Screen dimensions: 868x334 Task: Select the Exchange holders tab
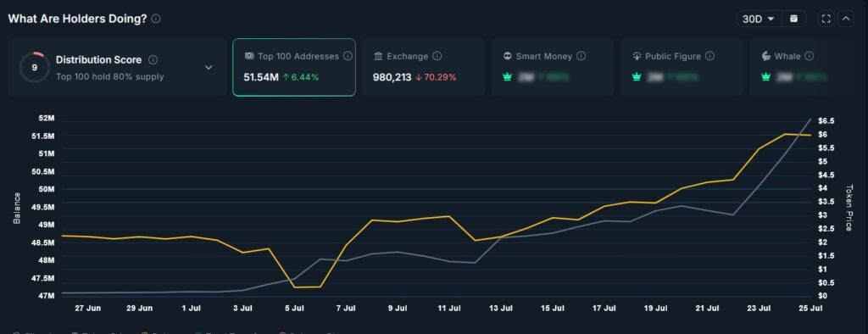(424, 67)
